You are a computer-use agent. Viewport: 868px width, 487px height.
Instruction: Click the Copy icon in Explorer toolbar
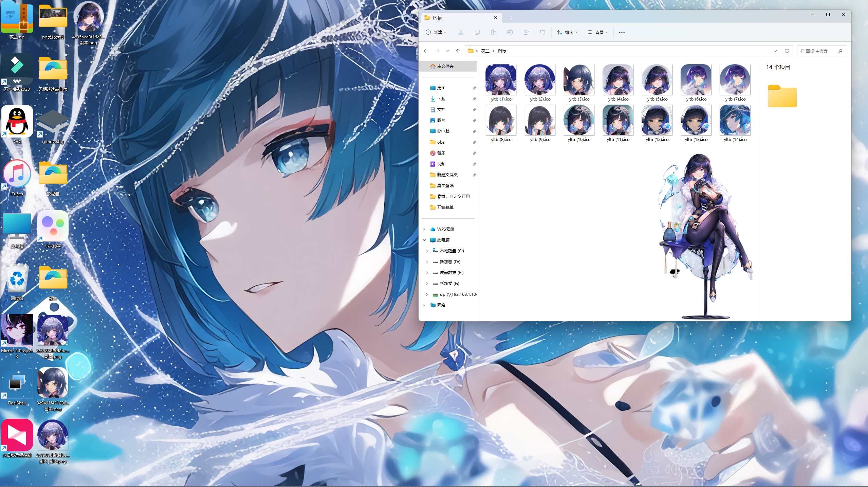pos(477,32)
